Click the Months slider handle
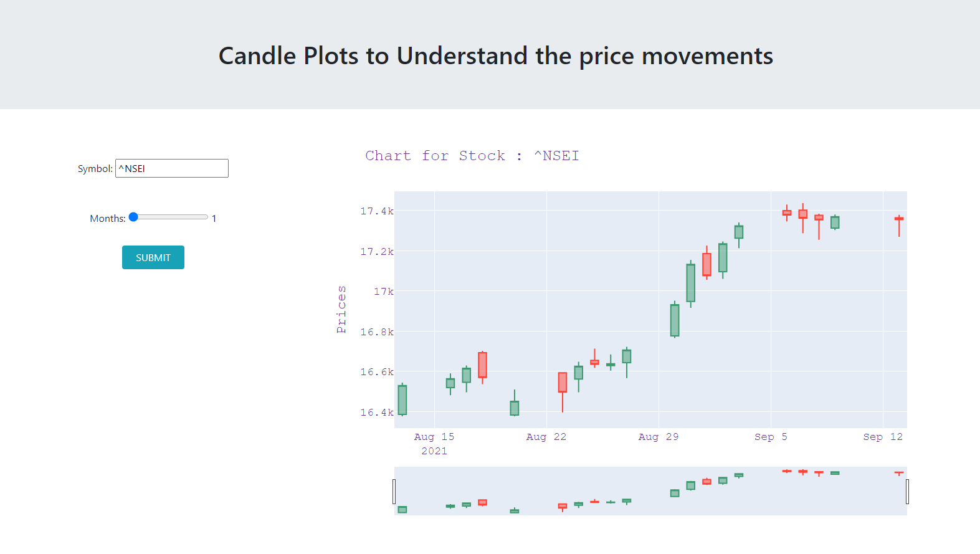 pos(133,217)
